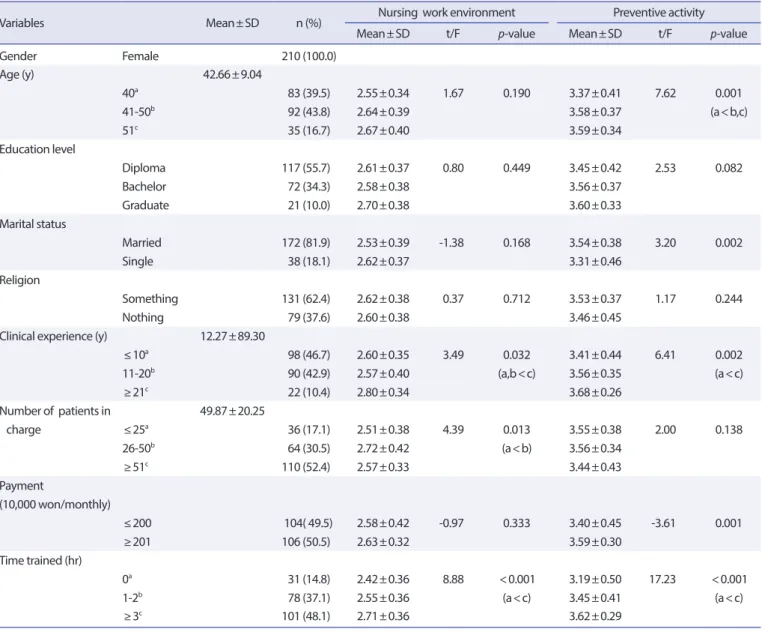Image resolution: width=762 pixels, height=632 pixels.
Task: Click the '11-20' experience group label
Action: [x=138, y=373]
